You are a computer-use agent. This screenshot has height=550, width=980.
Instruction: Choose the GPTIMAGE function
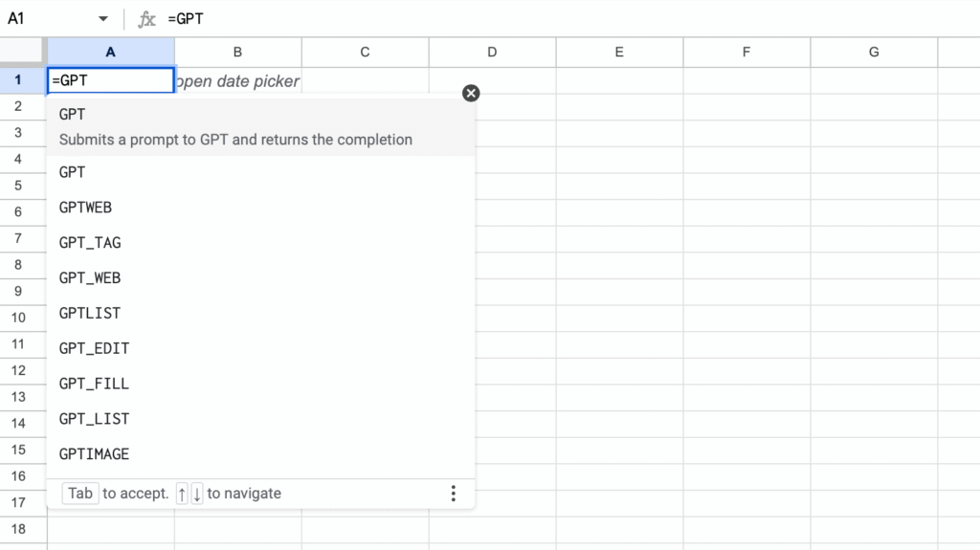click(260, 454)
